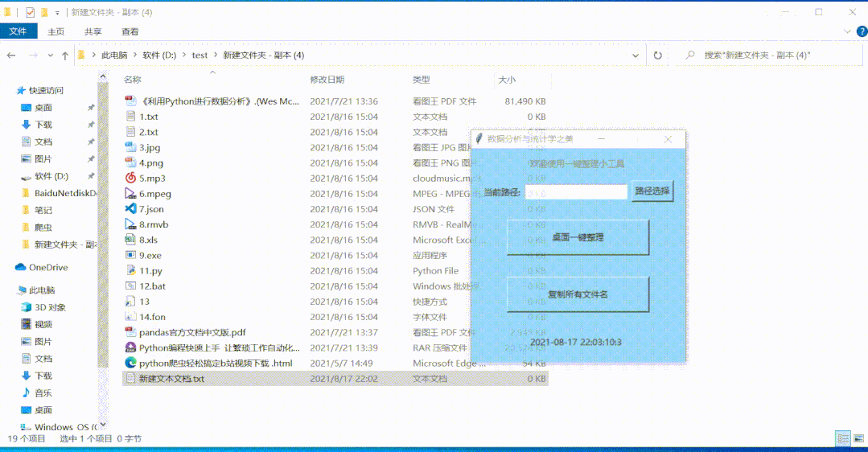Open 爬虫 folder in sidebar
Viewport: 868px width, 452px height.
click(x=43, y=228)
